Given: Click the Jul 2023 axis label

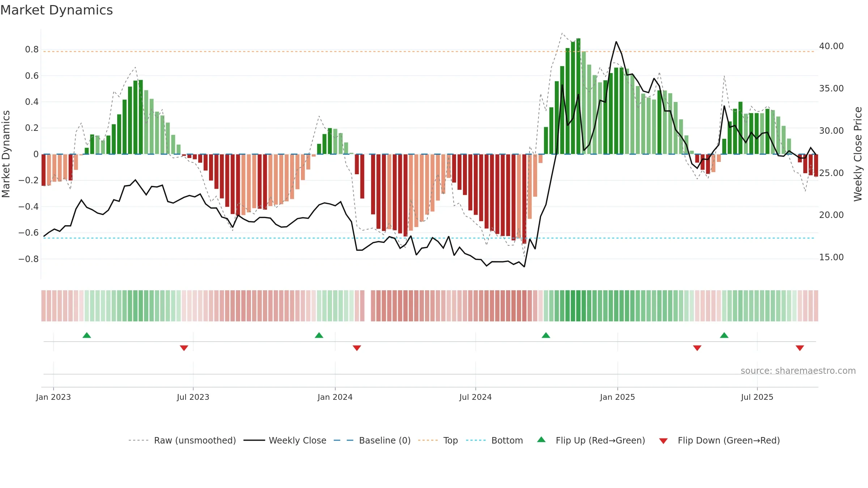Looking at the screenshot, I should pyautogui.click(x=193, y=397).
